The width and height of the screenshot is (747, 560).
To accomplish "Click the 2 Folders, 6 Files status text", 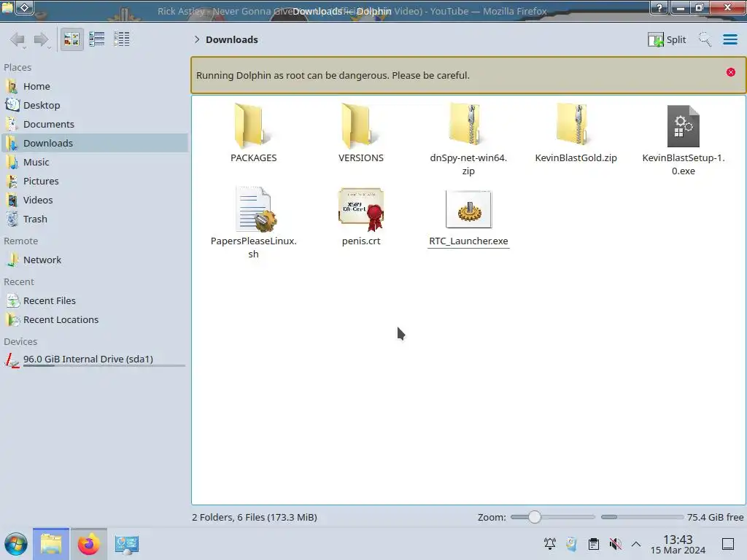I will pos(255,517).
